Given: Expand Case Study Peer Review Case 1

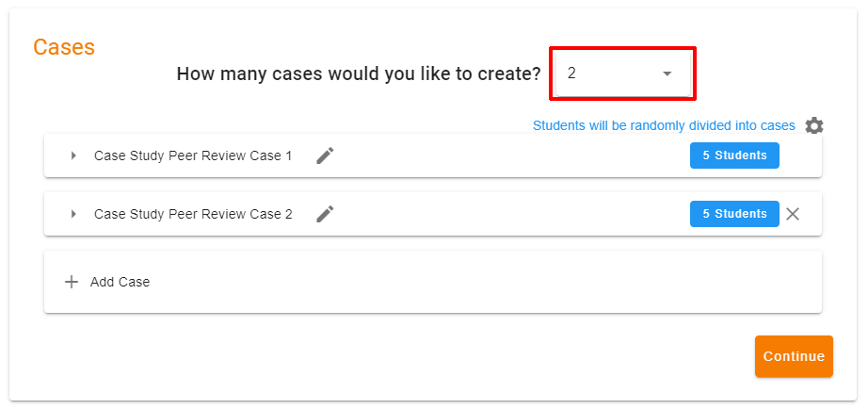Looking at the screenshot, I should point(73,155).
